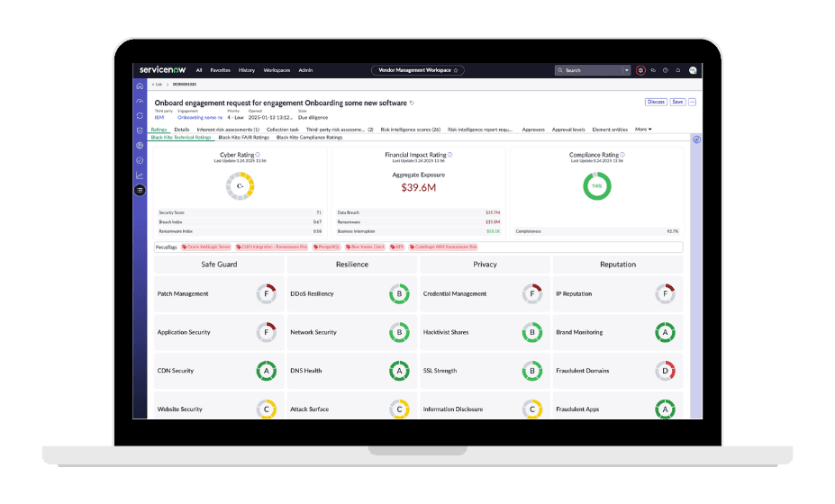
Task: Expand the More tabs dropdown
Action: click(x=643, y=129)
